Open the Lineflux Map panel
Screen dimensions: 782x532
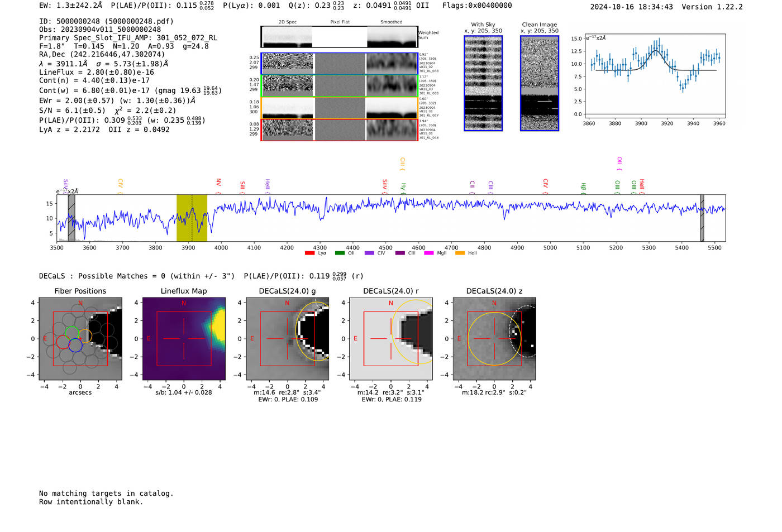(184, 339)
